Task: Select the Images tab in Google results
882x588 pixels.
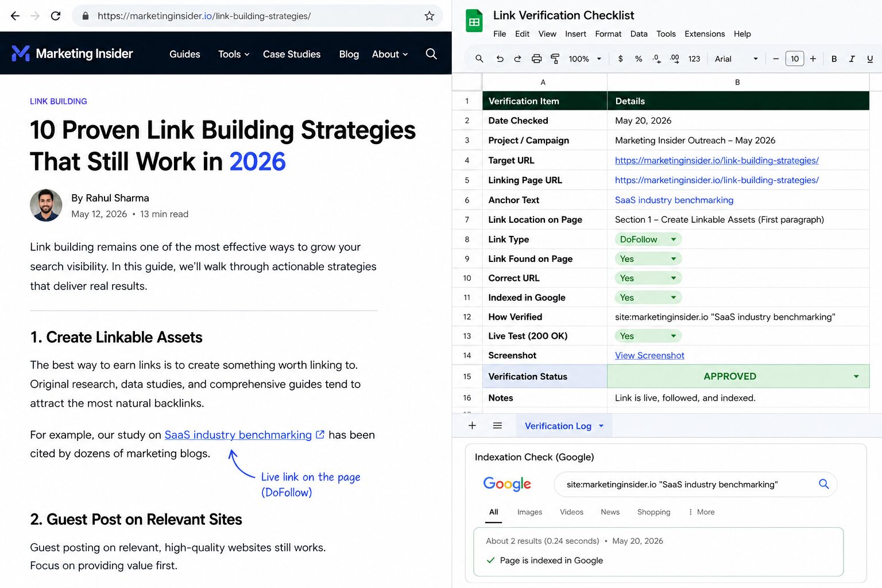Action: pyautogui.click(x=529, y=512)
